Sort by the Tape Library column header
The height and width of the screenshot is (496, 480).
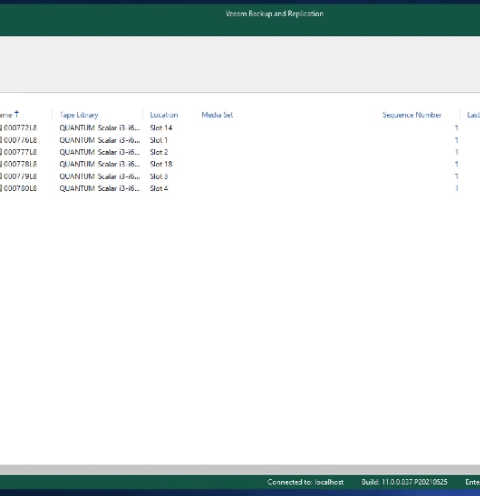(79, 115)
